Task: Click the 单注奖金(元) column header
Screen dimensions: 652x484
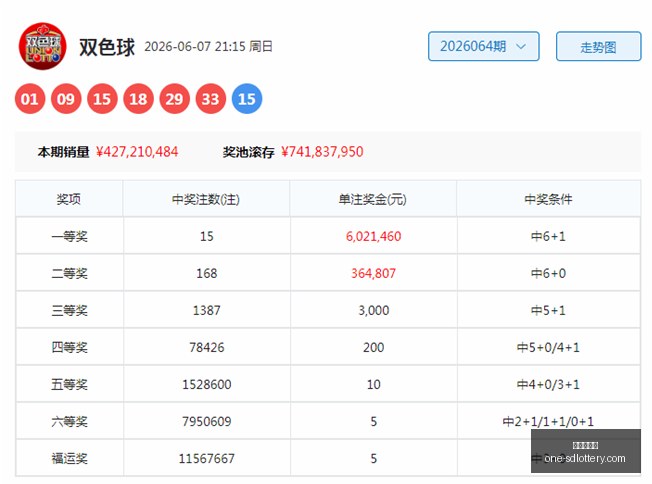Action: tap(373, 199)
